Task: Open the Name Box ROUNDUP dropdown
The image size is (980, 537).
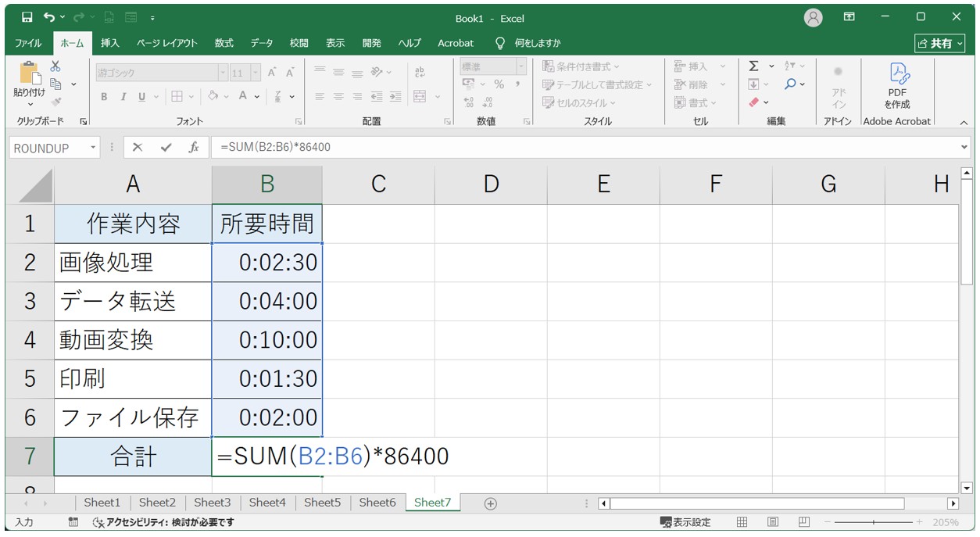Action: coord(93,147)
